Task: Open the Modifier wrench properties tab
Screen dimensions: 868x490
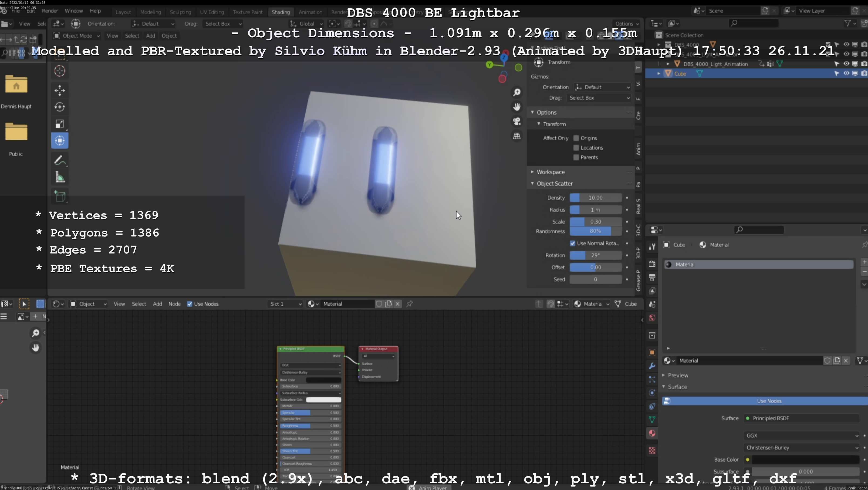Action: [652, 366]
